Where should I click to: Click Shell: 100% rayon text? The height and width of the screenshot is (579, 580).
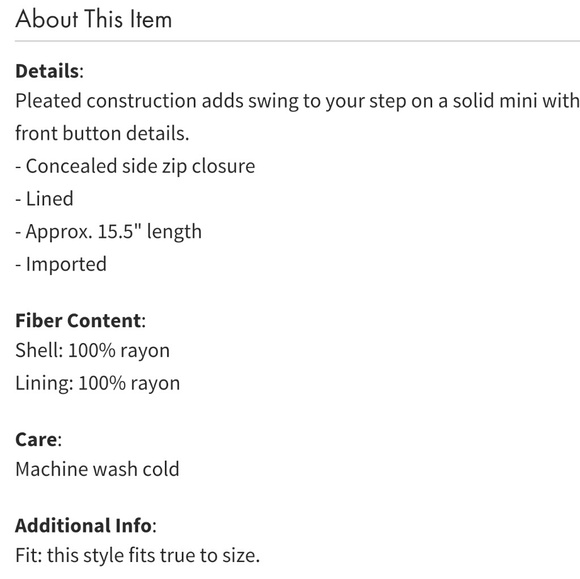[92, 350]
